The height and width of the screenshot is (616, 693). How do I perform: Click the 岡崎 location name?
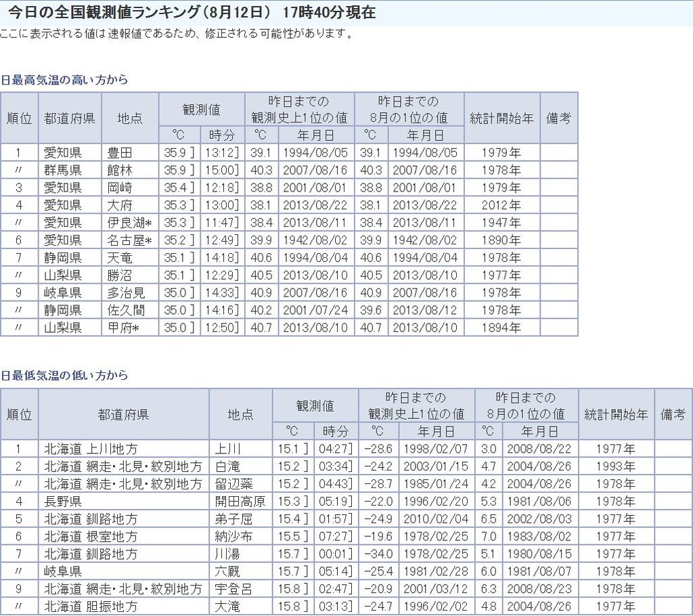pos(120,188)
